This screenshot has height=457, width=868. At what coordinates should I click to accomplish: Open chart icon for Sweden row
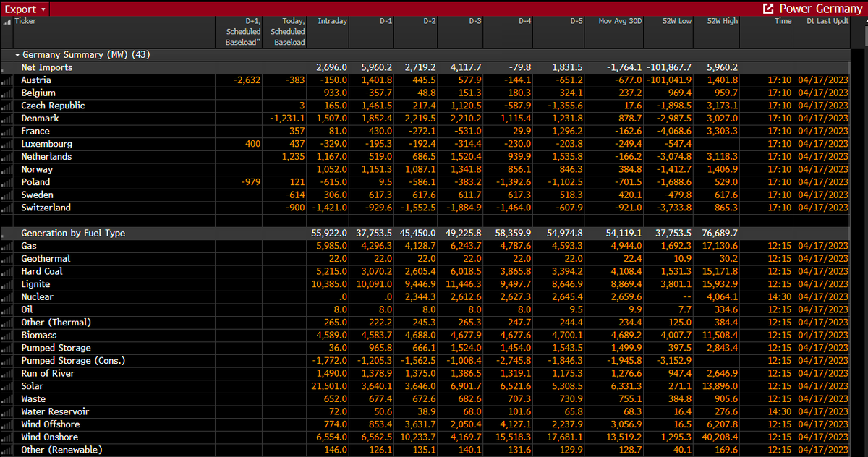click(x=7, y=195)
